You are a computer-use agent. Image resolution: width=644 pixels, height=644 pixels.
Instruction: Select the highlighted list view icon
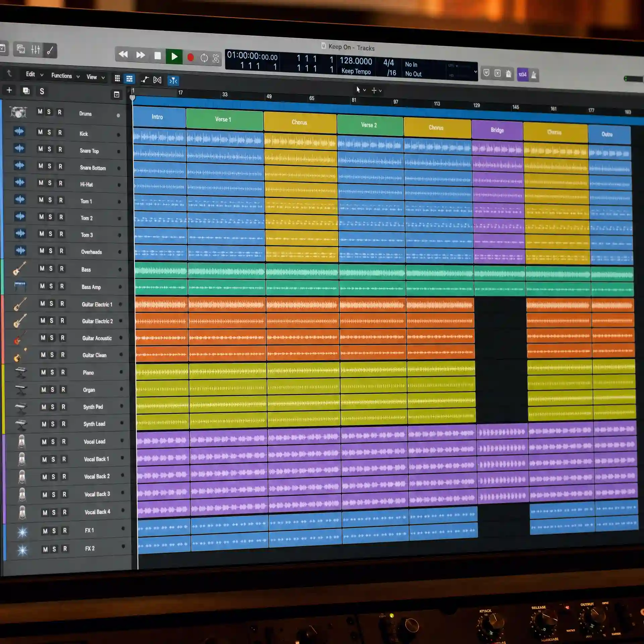click(129, 79)
